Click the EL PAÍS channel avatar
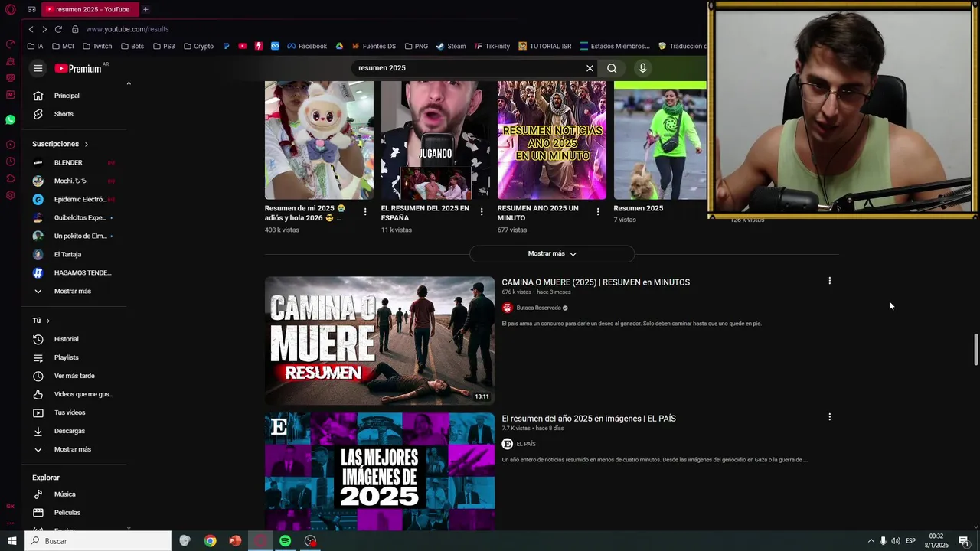Screen dimensions: 980x551 click(x=507, y=444)
